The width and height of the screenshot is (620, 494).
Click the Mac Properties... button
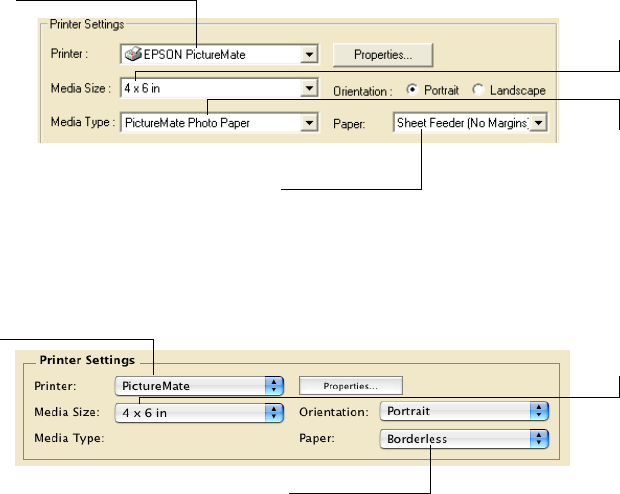pyautogui.click(x=351, y=386)
